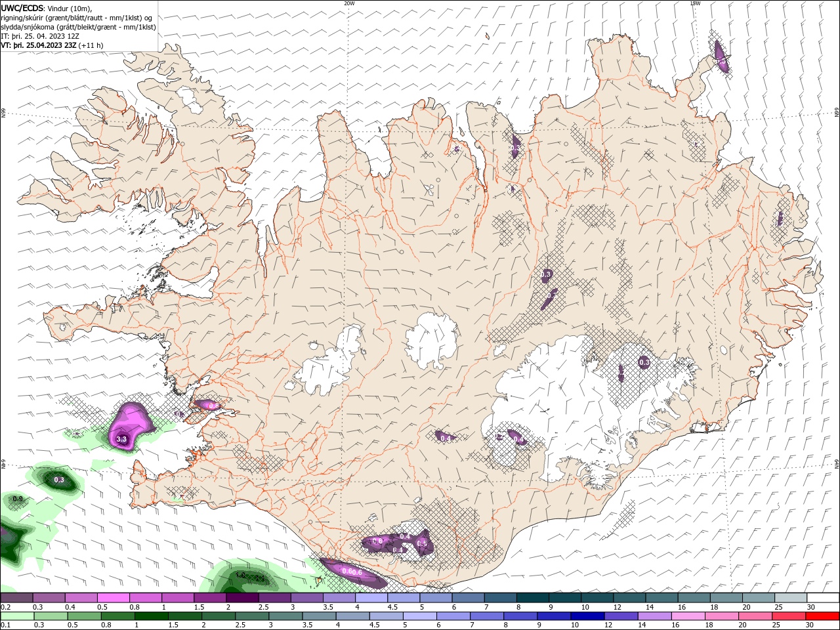Click the 0.60.6 value on south coast
Image resolution: width=840 pixels, height=630 pixels.
click(x=352, y=573)
